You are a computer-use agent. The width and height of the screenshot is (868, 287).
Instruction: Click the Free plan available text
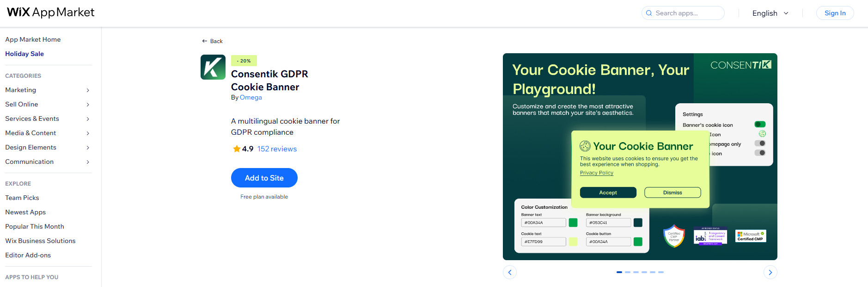[x=264, y=197]
